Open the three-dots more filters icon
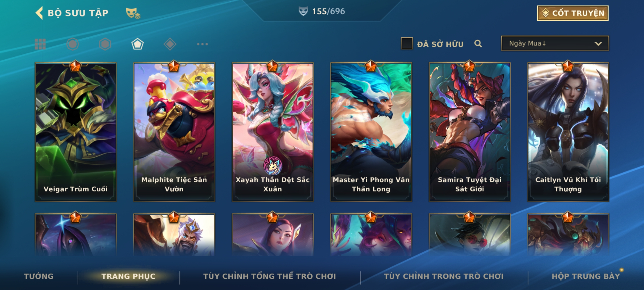Image resolution: width=644 pixels, height=290 pixels. coord(202,44)
